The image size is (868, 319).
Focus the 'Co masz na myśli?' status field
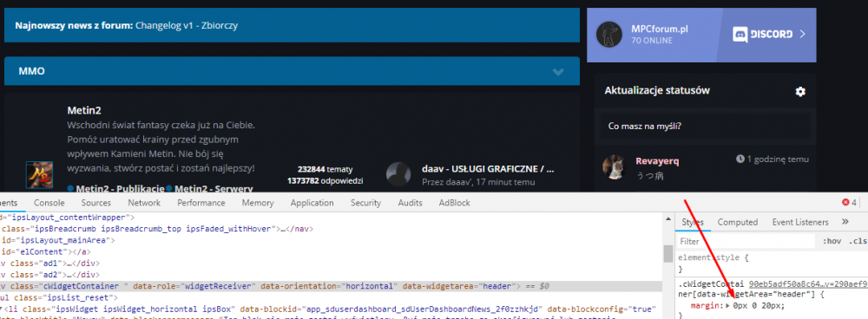pyautogui.click(x=705, y=126)
